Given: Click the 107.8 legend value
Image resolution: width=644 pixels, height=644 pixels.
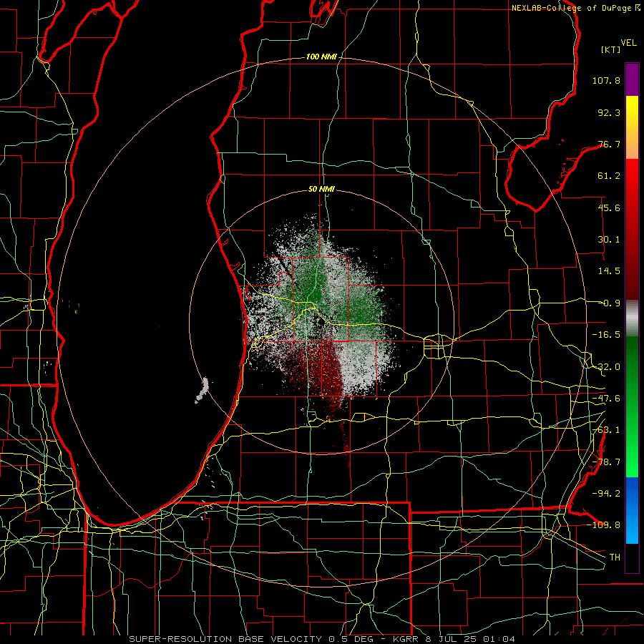Looking at the screenshot, I should pos(606,80).
